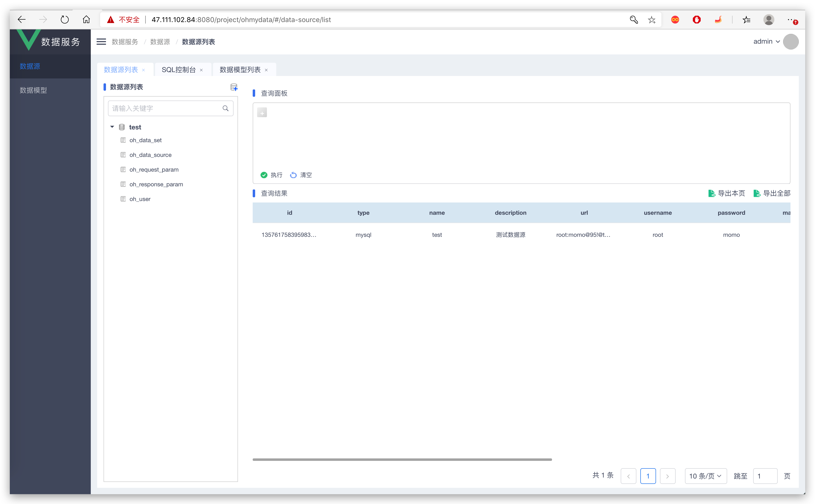Click the jump-to-page number input
815x504 pixels.
pos(765,476)
